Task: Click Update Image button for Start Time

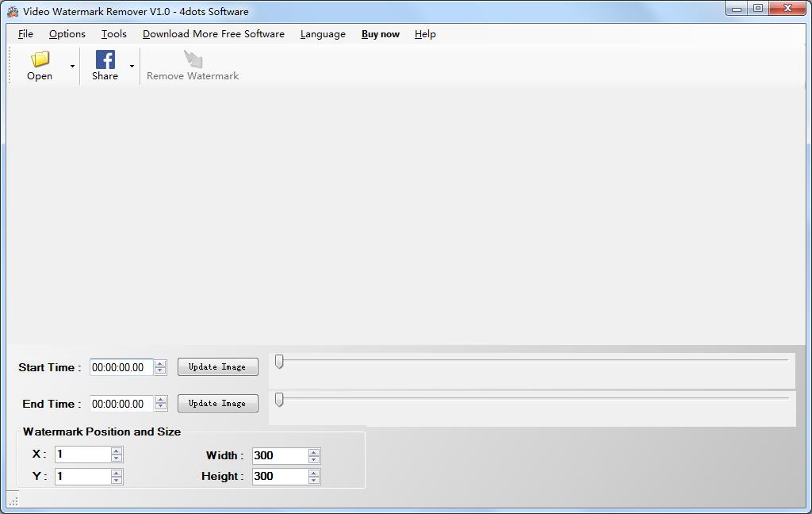Action: 217,367
